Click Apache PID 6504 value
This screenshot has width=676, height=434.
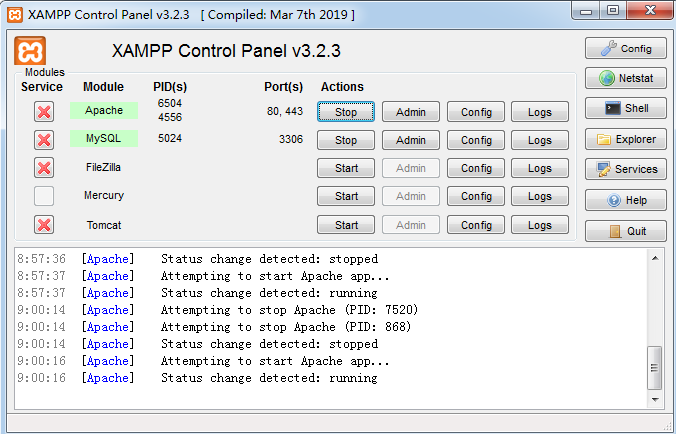point(170,103)
